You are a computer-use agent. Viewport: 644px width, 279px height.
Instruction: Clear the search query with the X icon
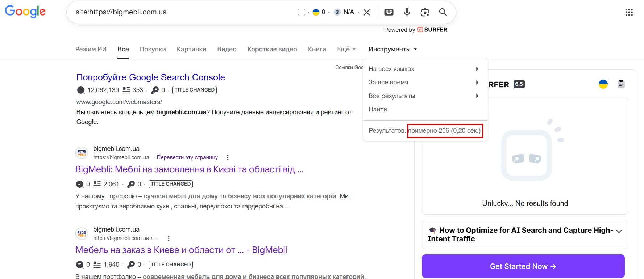tap(367, 12)
